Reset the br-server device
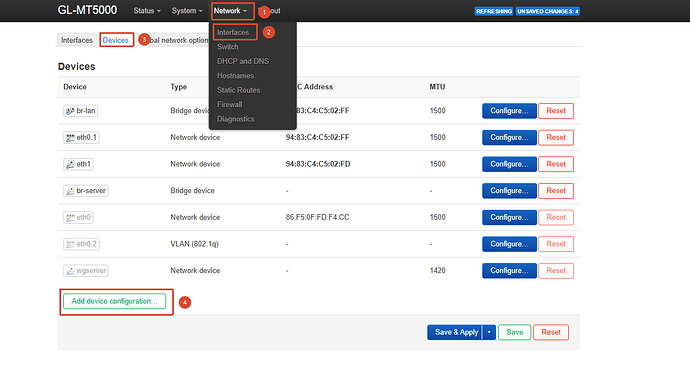 [x=556, y=191]
